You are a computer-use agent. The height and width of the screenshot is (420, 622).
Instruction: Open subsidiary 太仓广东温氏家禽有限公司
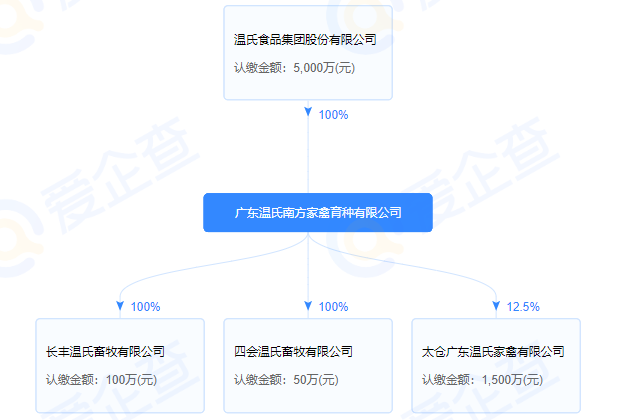493,352
